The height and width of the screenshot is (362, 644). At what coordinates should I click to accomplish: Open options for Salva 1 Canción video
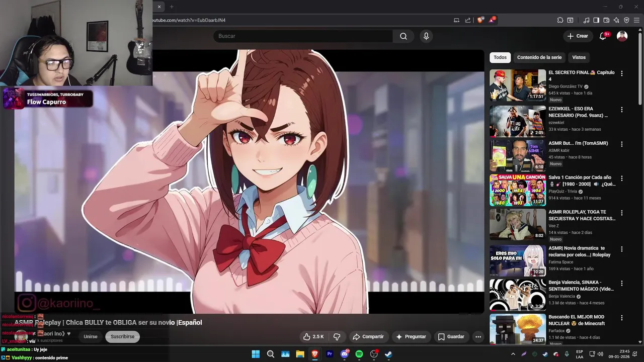[622, 178]
